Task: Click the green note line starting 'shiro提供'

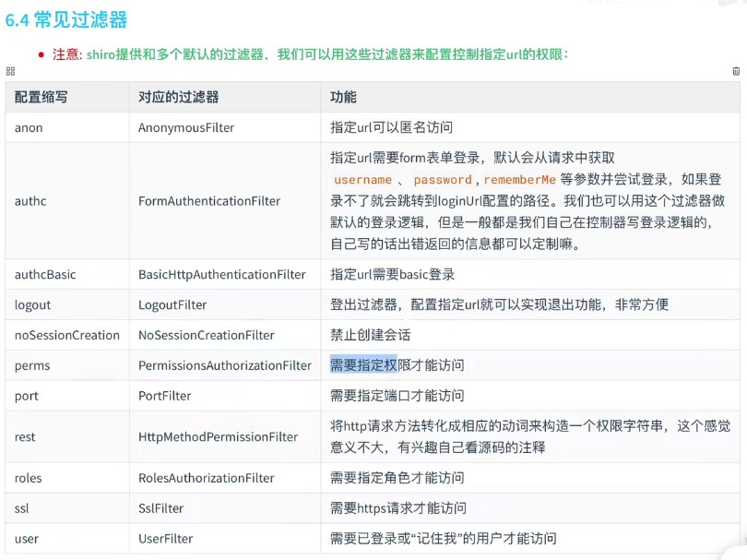Action: (x=327, y=54)
